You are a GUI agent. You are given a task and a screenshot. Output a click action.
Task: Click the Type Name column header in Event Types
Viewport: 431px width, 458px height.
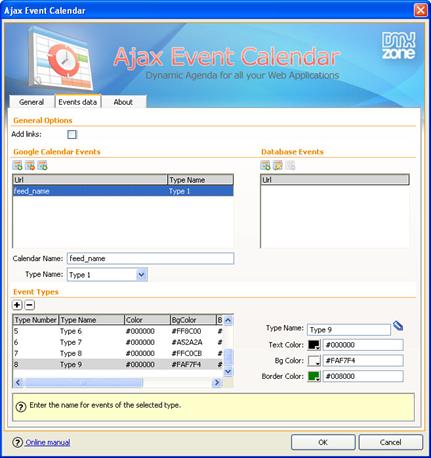[92, 320]
